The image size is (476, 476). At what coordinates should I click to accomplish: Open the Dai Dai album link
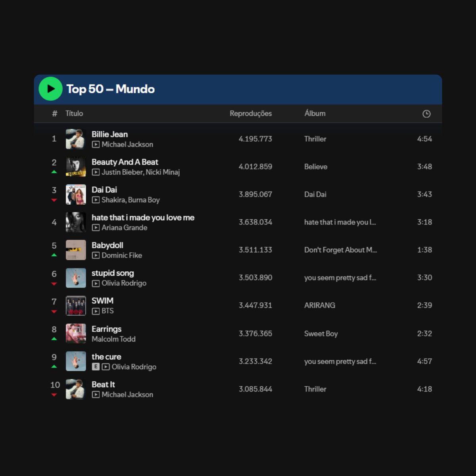click(315, 194)
